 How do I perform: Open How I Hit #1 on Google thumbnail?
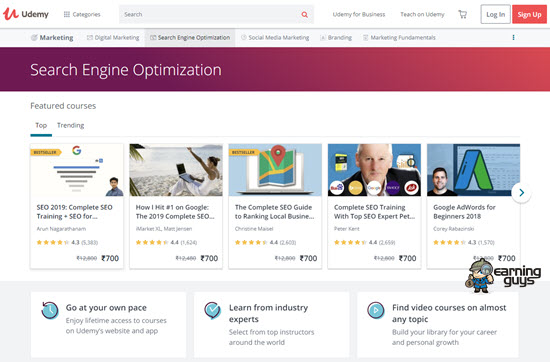176,170
